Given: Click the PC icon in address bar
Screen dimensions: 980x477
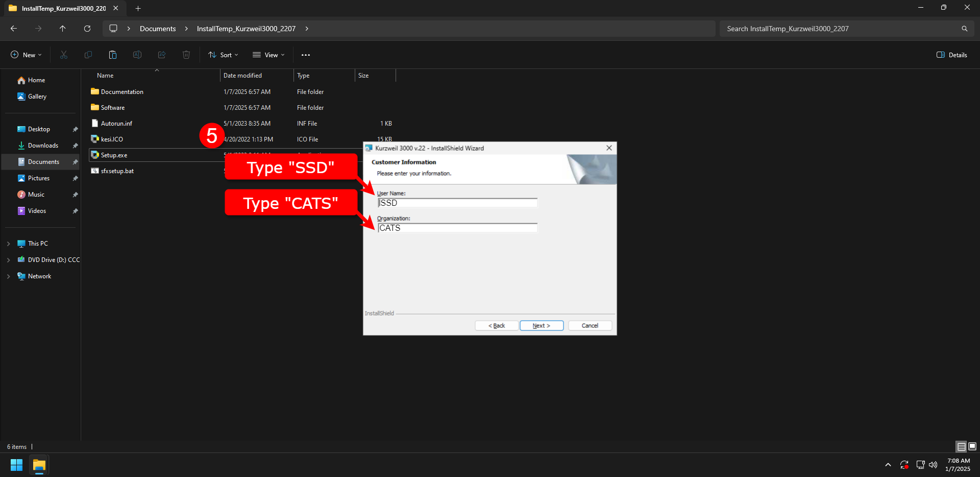Looking at the screenshot, I should click(113, 29).
